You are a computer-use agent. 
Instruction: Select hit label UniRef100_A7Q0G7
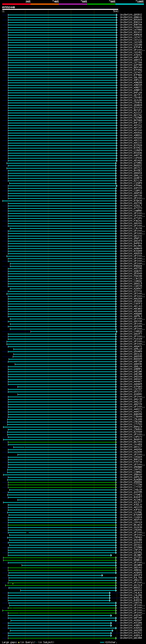131,55
